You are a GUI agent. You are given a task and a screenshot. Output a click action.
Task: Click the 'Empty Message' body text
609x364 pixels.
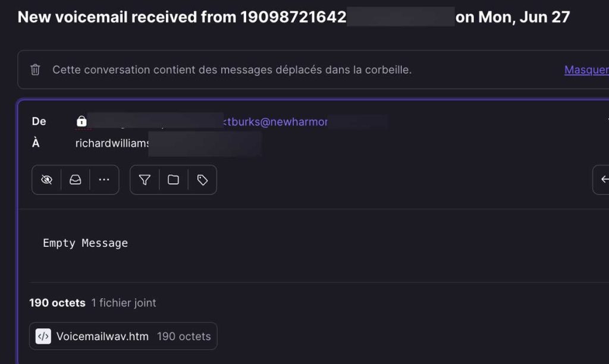pos(86,243)
